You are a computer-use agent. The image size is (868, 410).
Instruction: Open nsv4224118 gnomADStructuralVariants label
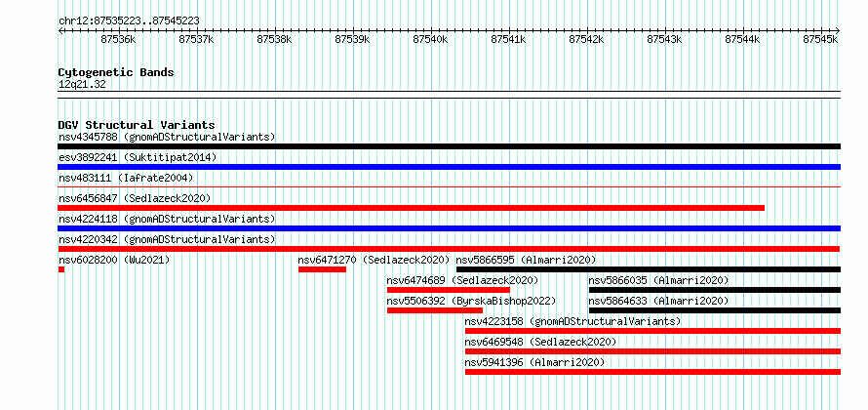tap(167, 219)
